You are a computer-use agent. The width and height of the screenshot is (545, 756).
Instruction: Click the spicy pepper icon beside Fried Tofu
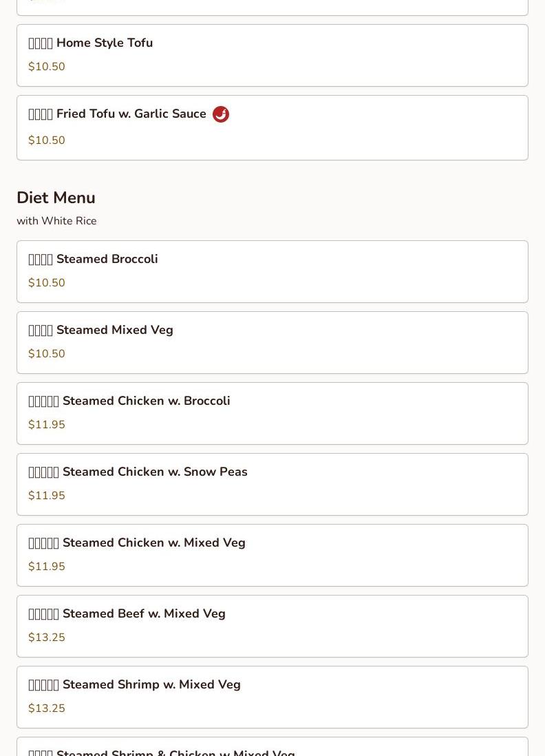pos(221,114)
